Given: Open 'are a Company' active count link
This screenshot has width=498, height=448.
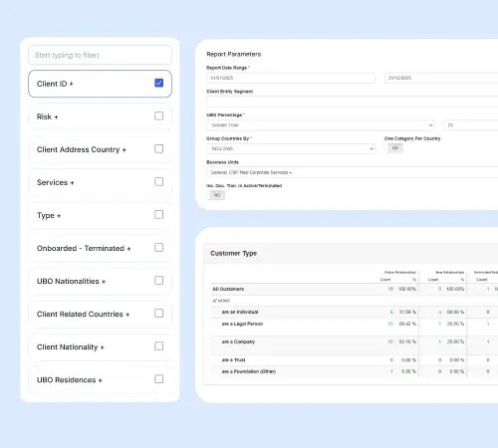Looking at the screenshot, I should point(390,341).
